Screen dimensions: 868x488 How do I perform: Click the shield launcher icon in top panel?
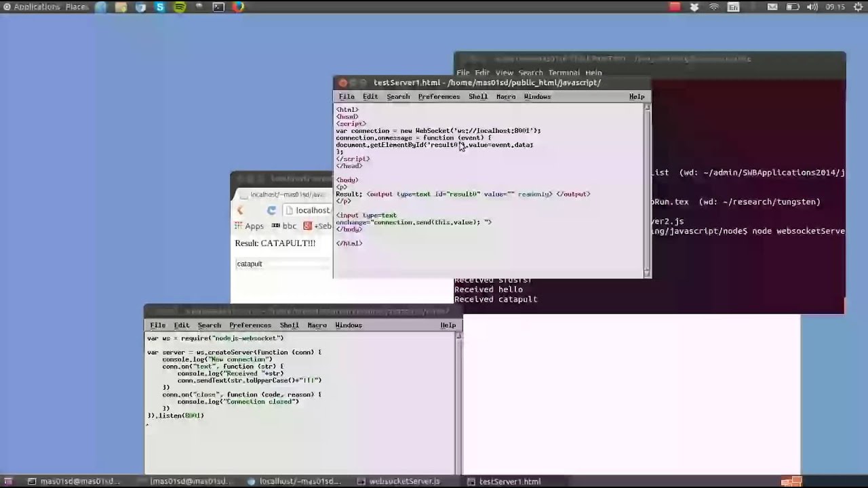tap(140, 7)
